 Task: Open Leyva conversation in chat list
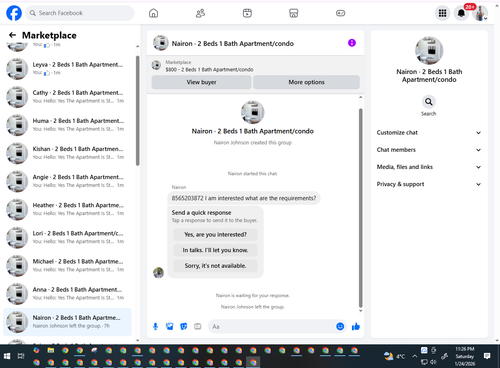click(67, 69)
